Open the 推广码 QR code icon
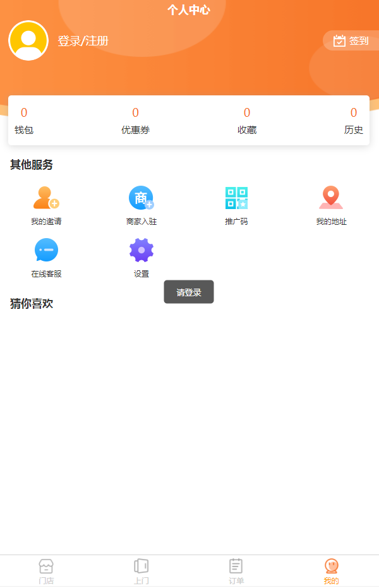The image size is (379, 588). tap(236, 198)
